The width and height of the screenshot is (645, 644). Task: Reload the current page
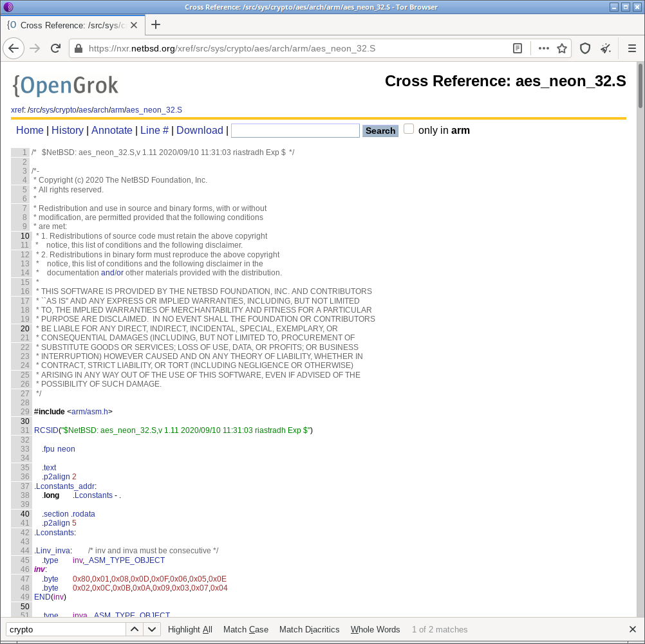pos(55,48)
